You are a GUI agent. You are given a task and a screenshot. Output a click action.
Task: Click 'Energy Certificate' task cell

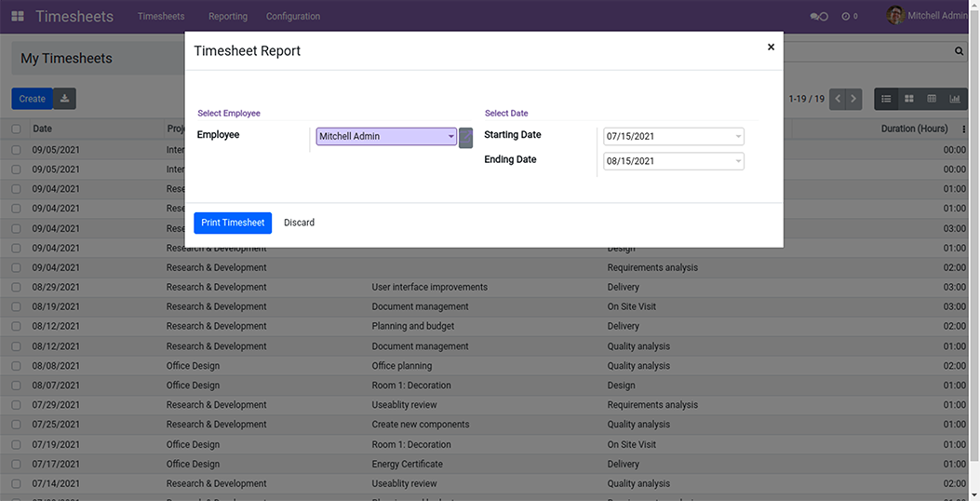pyautogui.click(x=407, y=464)
